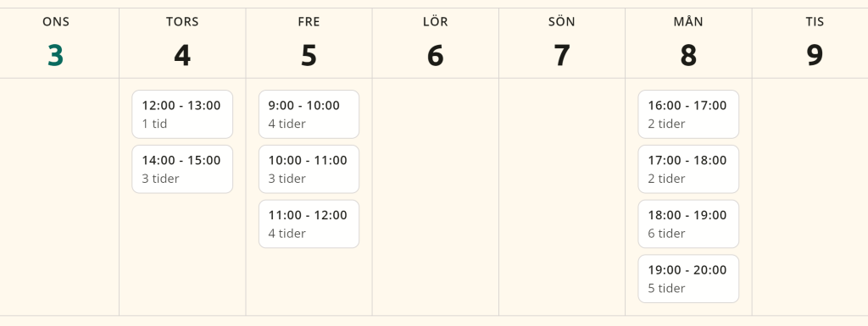This screenshot has width=868, height=326.
Task: Book Monday 19:00 - 20:00 with 5 tider
Action: 688,279
